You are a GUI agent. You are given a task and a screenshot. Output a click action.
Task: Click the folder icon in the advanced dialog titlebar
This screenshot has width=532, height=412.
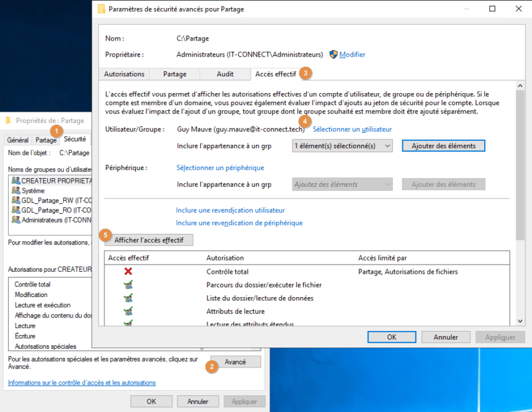[x=100, y=9]
